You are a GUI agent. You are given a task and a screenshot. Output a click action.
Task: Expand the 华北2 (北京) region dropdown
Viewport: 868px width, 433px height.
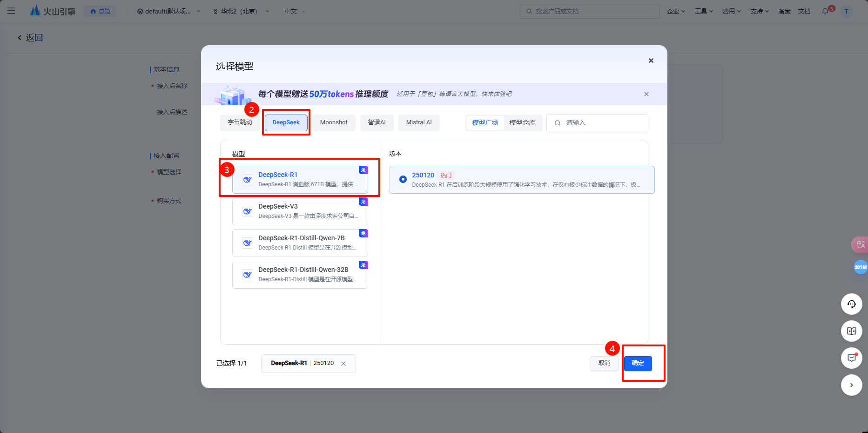tap(241, 11)
